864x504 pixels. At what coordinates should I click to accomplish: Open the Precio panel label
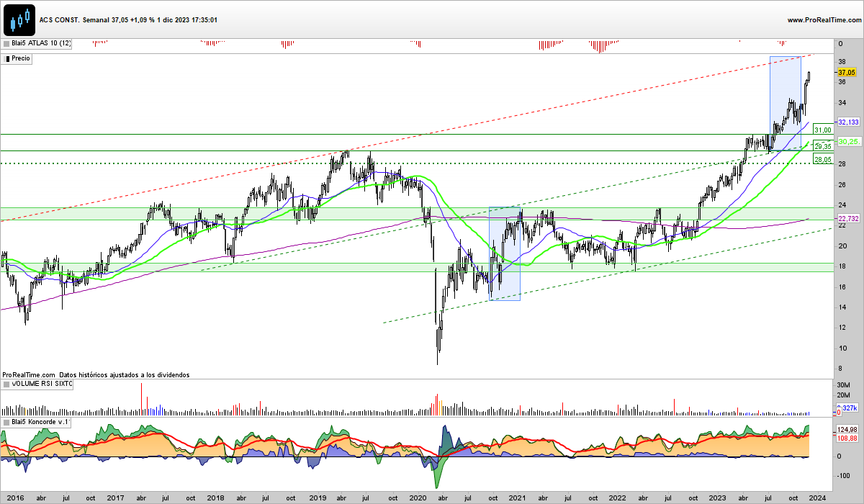tap(21, 58)
